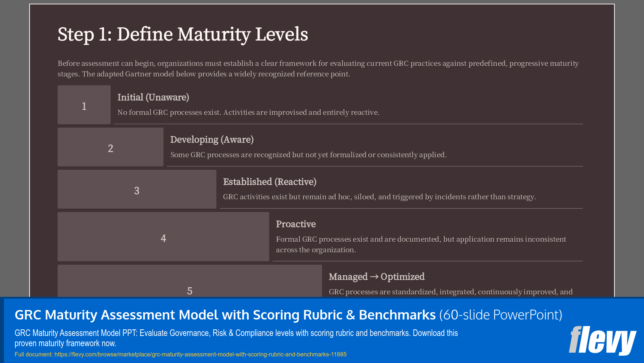Select the Established (Reactive) heading
This screenshot has height=363, width=644.
coord(270,182)
